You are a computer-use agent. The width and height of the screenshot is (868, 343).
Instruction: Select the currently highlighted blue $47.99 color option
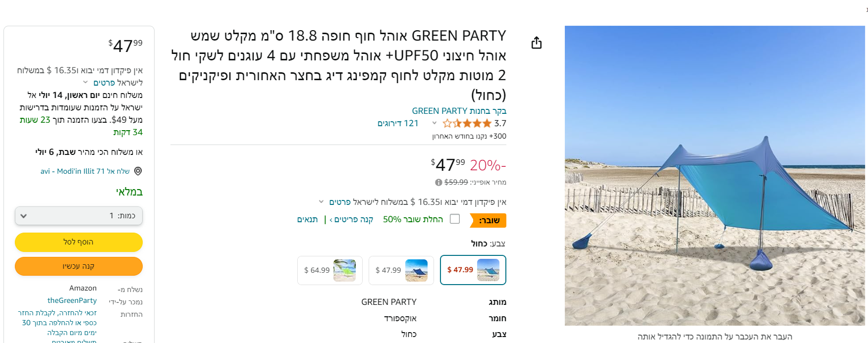pos(473,270)
